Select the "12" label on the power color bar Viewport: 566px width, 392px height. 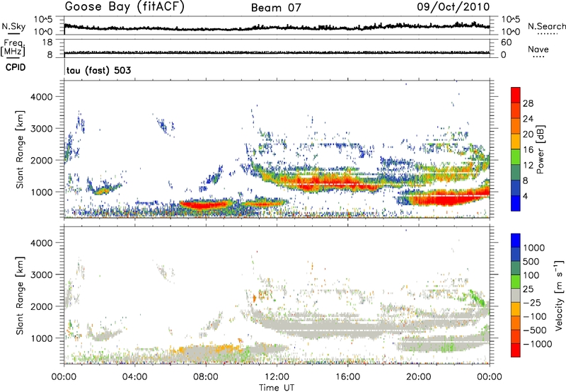point(528,166)
